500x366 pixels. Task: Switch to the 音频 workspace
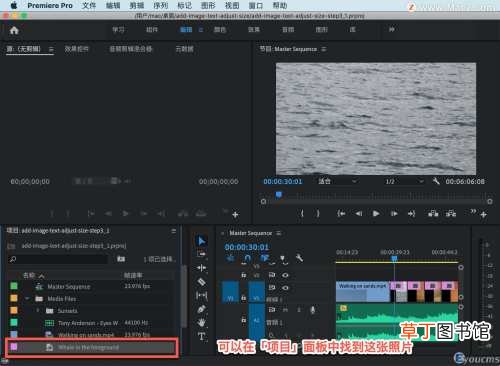click(x=288, y=30)
